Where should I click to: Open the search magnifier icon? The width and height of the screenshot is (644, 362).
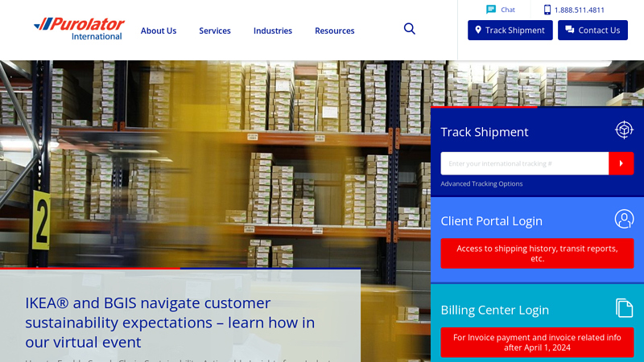click(x=409, y=29)
